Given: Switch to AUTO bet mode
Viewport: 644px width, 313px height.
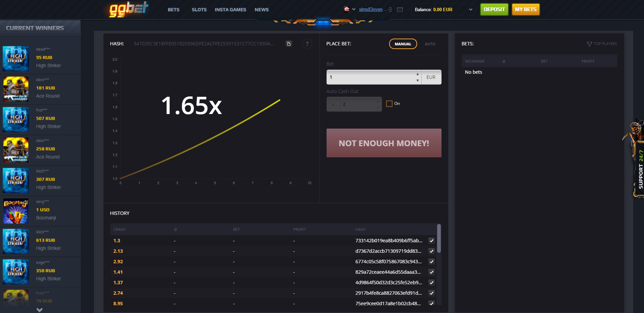Looking at the screenshot, I should [430, 44].
